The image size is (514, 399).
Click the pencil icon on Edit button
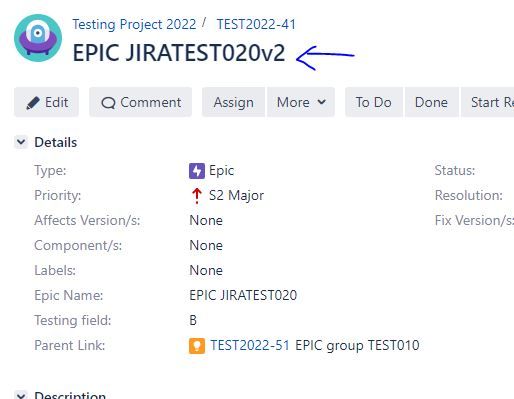pos(33,103)
